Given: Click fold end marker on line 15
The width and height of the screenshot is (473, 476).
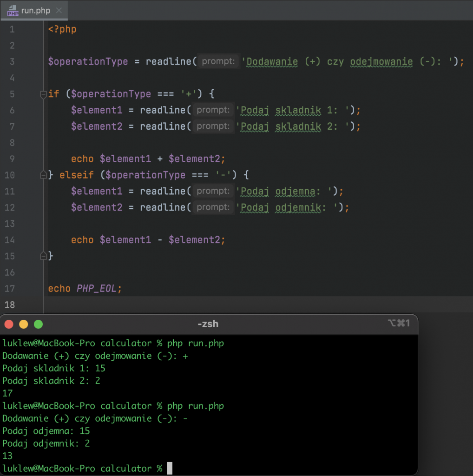Looking at the screenshot, I should click(43, 256).
